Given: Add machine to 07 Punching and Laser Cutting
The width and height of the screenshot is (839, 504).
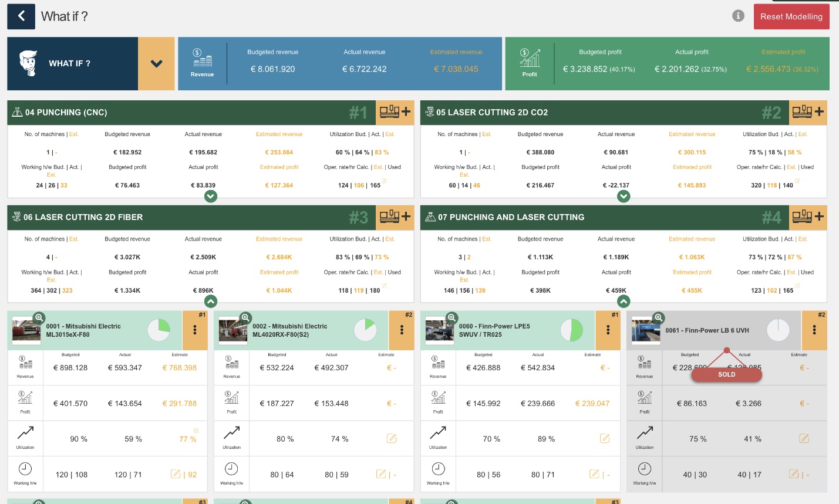Looking at the screenshot, I should 807,217.
